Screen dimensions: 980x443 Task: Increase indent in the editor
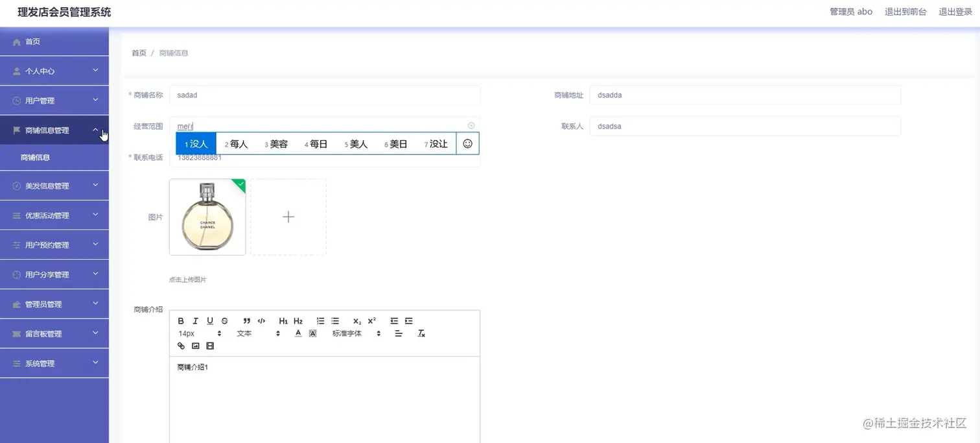(x=409, y=321)
